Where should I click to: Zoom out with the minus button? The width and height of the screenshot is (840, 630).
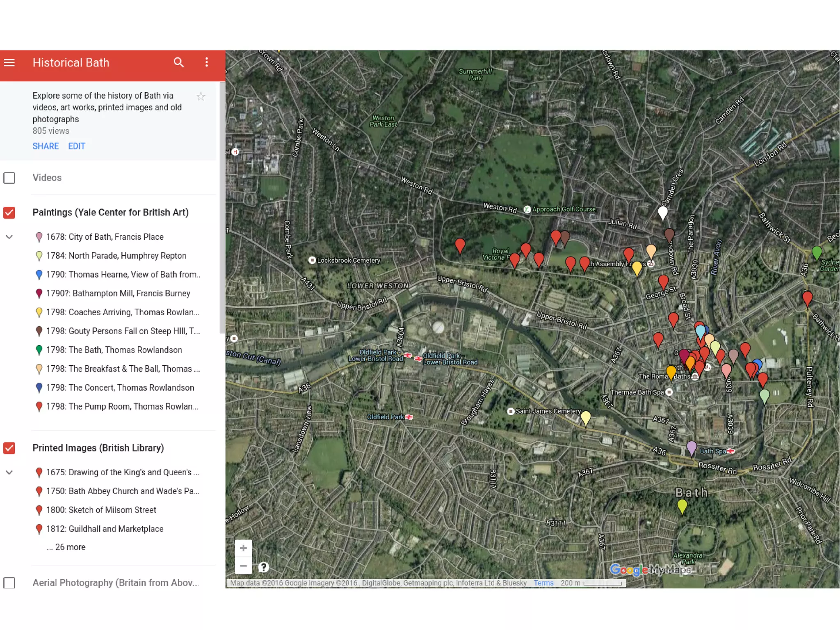243,566
